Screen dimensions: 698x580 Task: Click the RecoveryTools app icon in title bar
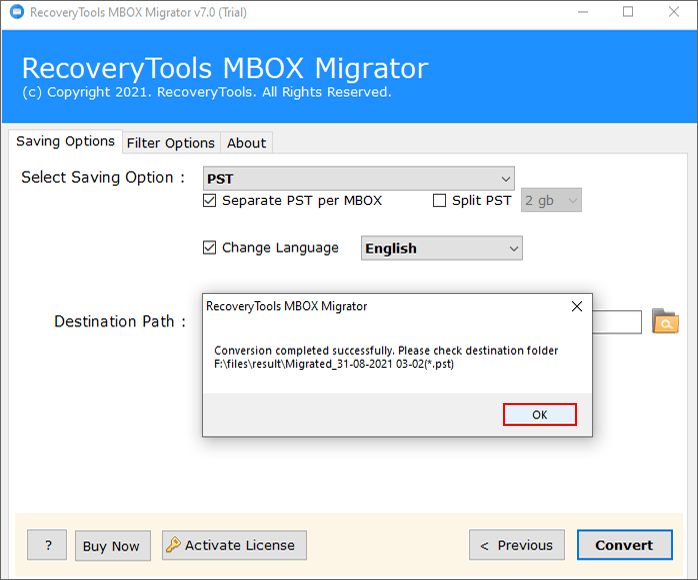point(17,12)
